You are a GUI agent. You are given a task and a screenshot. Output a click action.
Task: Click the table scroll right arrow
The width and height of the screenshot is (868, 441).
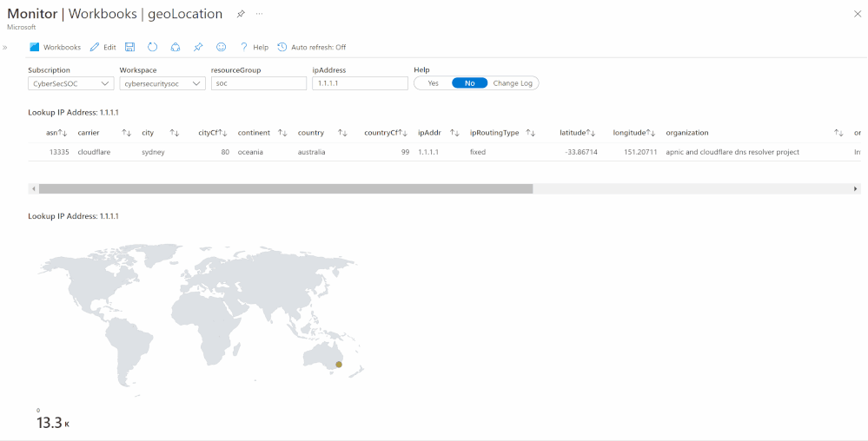click(856, 189)
